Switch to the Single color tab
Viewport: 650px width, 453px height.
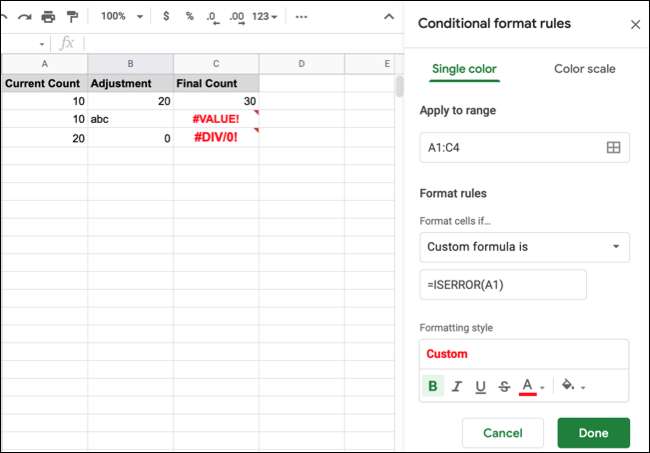point(464,69)
